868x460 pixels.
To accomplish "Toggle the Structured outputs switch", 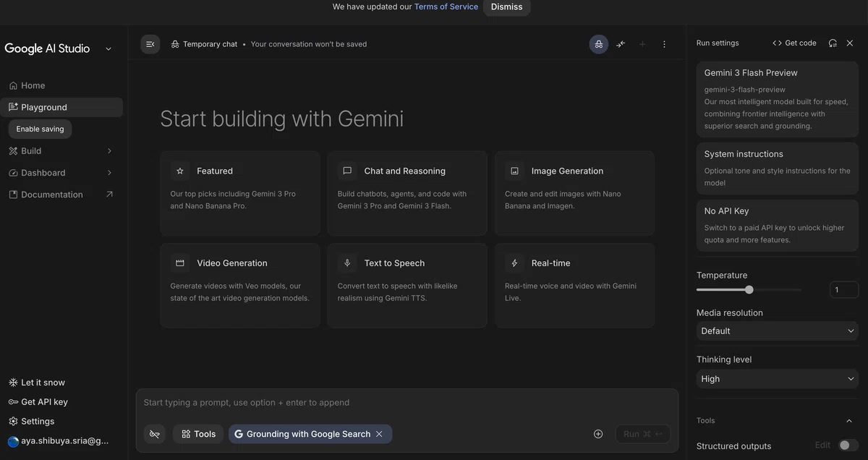I will (848, 446).
